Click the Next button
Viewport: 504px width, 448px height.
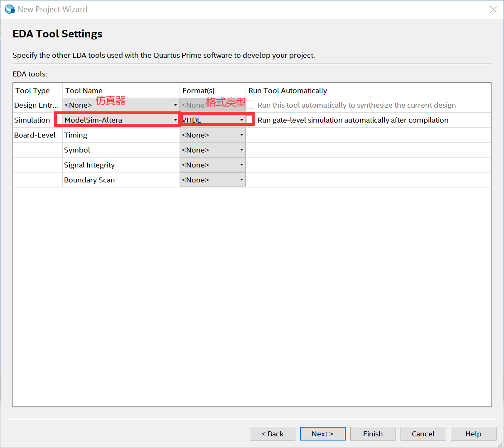pyautogui.click(x=322, y=434)
